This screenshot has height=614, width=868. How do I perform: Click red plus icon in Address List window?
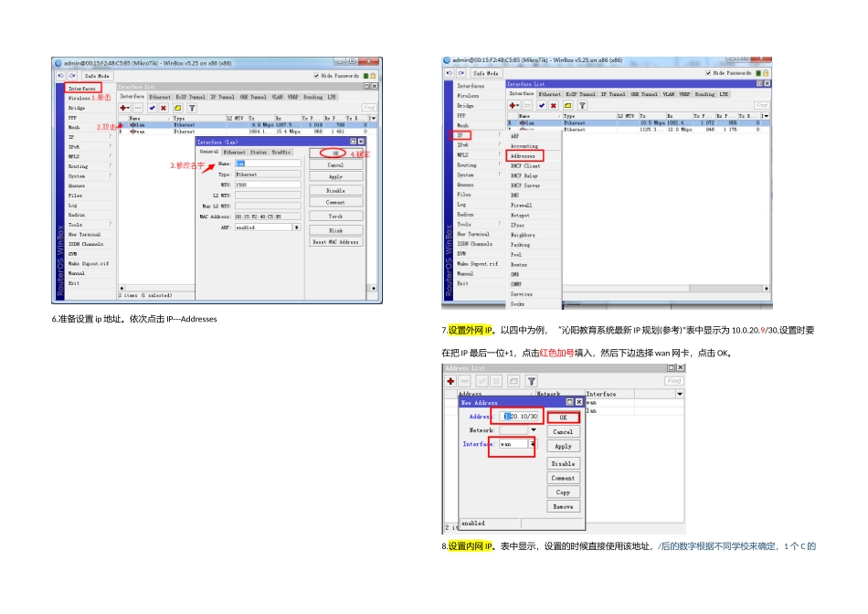click(450, 381)
